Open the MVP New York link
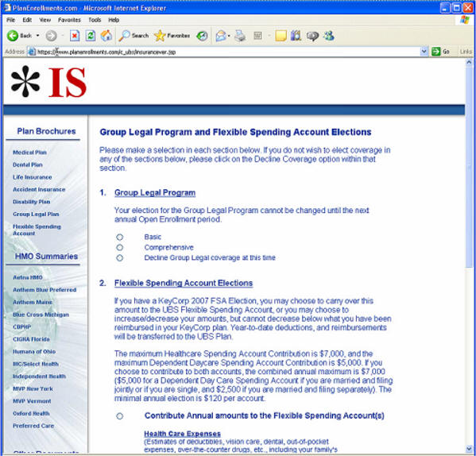Screen dimensions: 476x456 (33, 389)
